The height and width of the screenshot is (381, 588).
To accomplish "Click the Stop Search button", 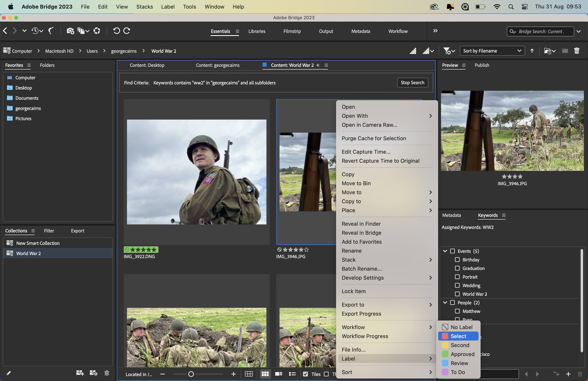I will [x=412, y=83].
